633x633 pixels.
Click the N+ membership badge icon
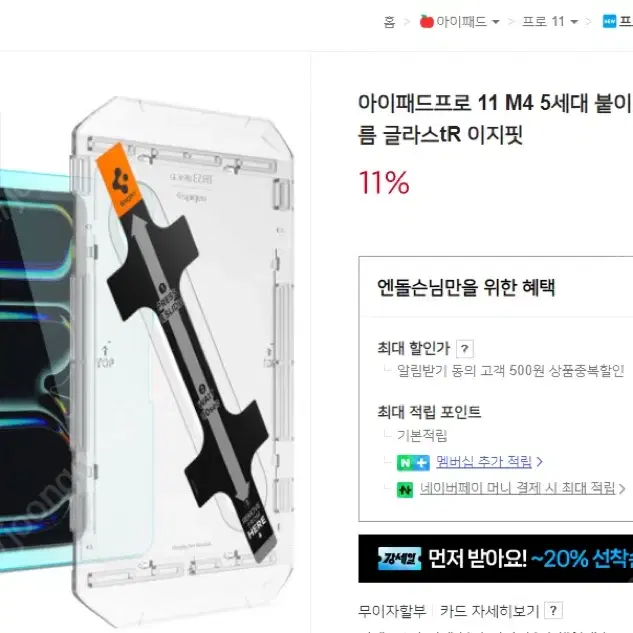(413, 462)
